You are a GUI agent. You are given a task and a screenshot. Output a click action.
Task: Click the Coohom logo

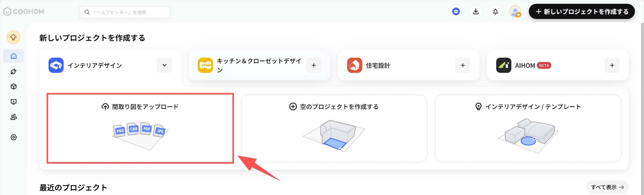click(24, 11)
